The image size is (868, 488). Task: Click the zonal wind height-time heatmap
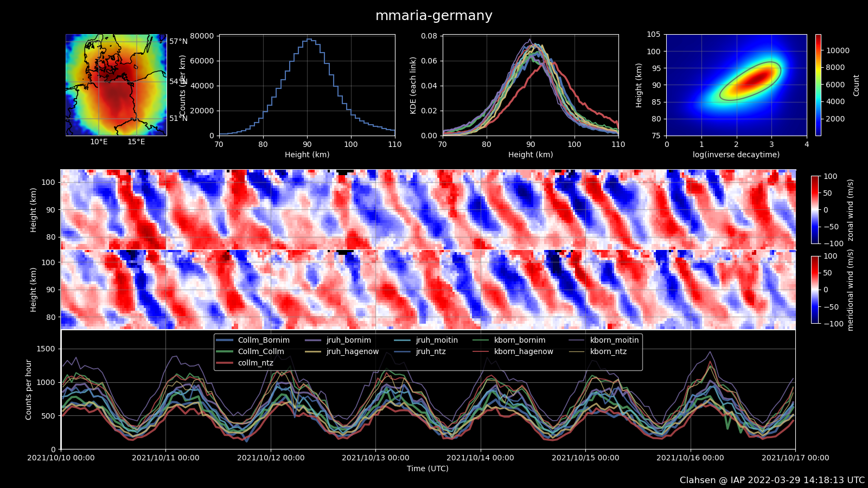pos(428,209)
